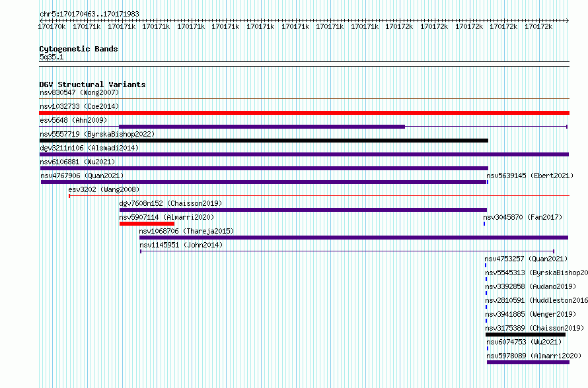Select the short red nsv5907114 bar
Screen dimensions: 588x388
(147, 224)
